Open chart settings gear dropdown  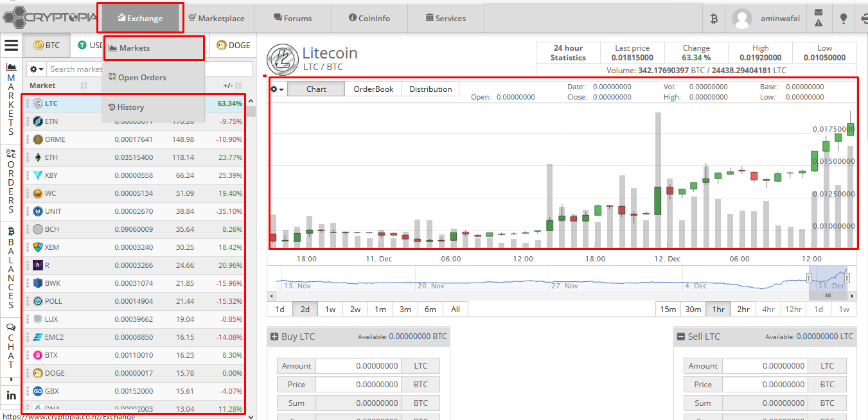tap(277, 89)
